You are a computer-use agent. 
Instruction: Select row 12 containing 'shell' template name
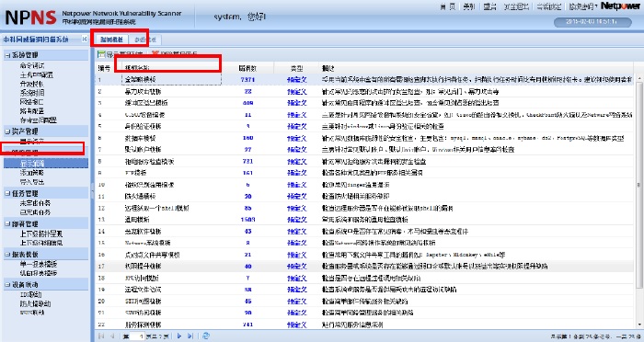coord(365,208)
